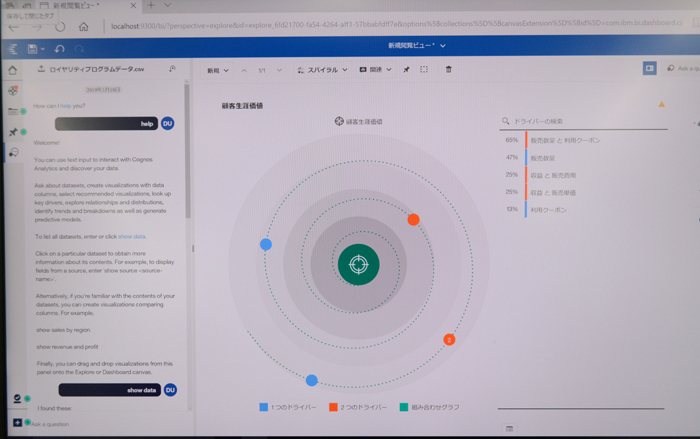700x439 pixels.
Task: Open the 関連 dropdown in toolbar
Action: 375,70
